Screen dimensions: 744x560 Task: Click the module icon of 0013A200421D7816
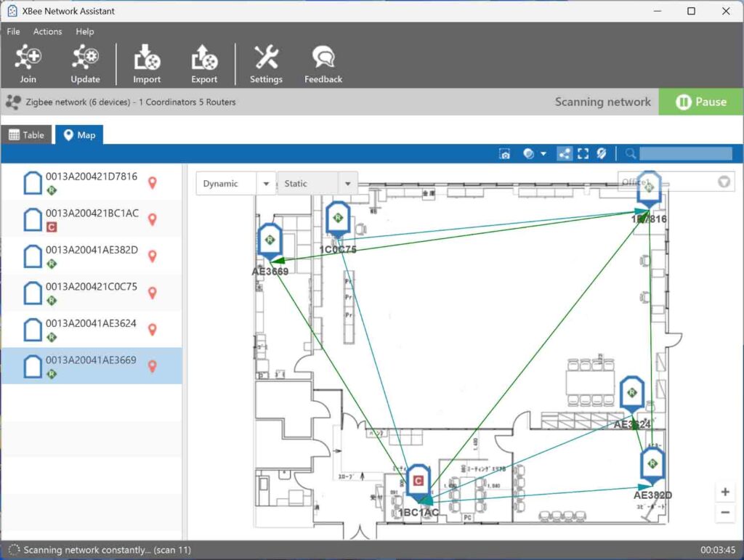click(33, 183)
